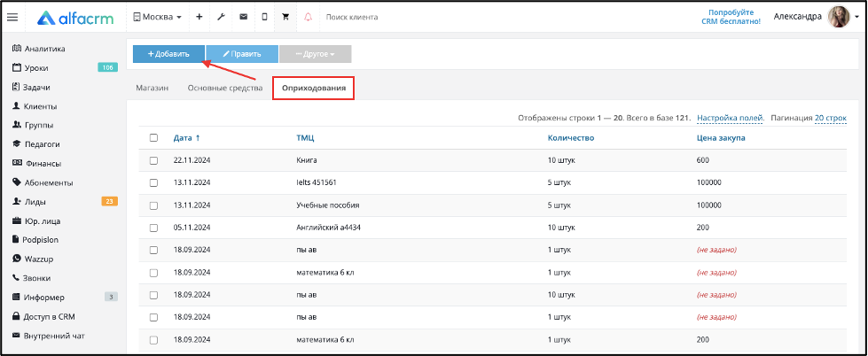Check the row for Учебные пособия
The width and height of the screenshot is (868, 356).
154,205
